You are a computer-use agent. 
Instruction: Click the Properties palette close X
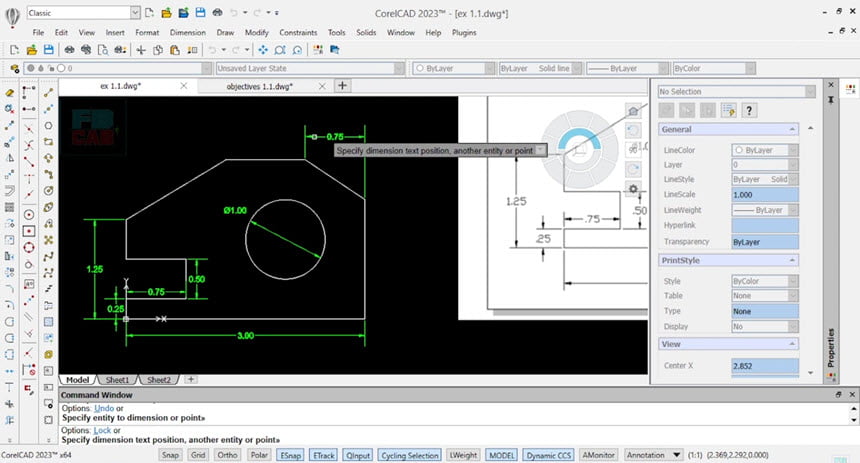831,85
